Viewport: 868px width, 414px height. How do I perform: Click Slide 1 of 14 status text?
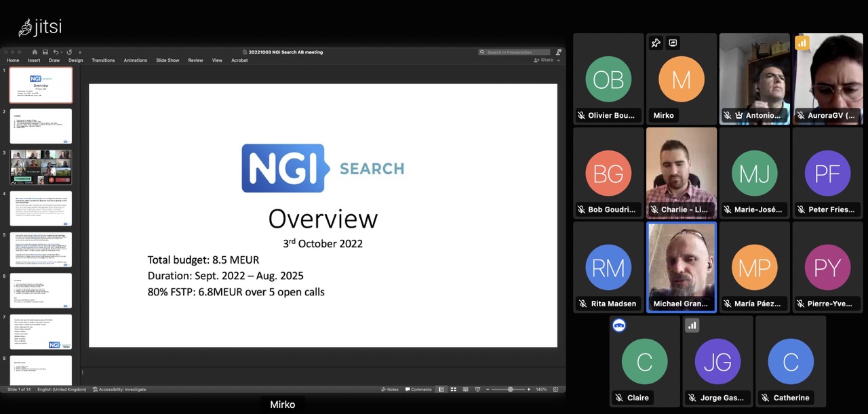[19, 390]
